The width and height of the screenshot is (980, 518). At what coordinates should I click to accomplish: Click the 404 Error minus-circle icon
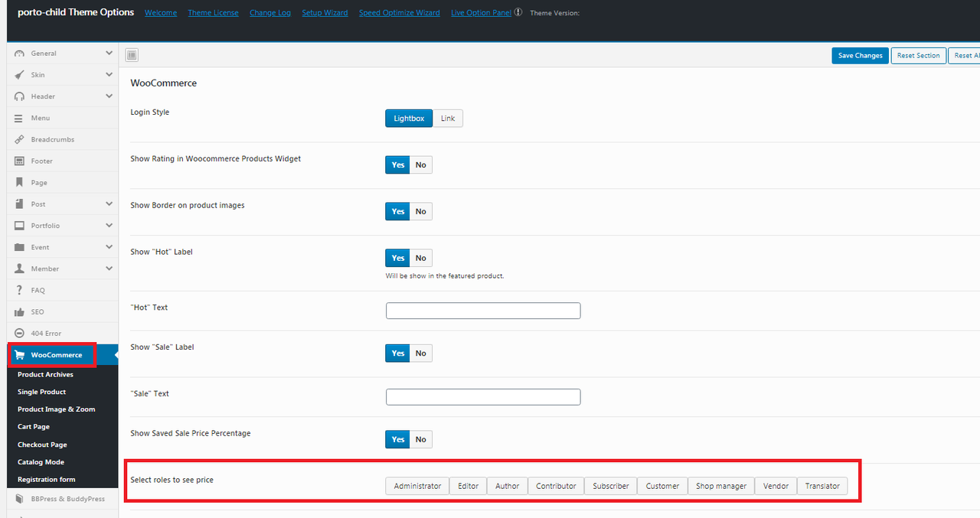(x=19, y=333)
